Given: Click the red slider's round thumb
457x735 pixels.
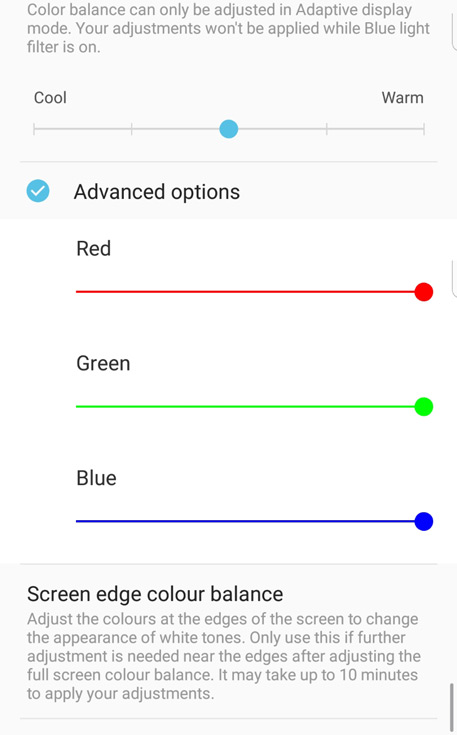Looking at the screenshot, I should pos(424,292).
